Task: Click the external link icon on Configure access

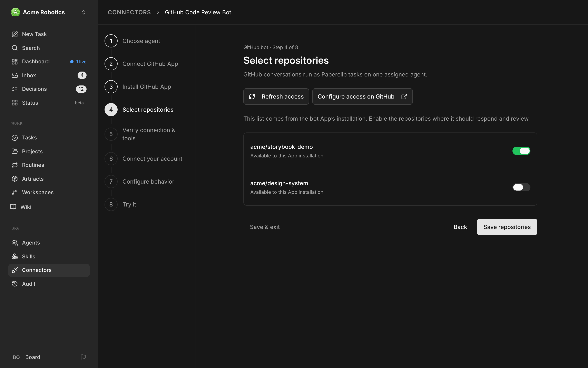Action: tap(404, 97)
